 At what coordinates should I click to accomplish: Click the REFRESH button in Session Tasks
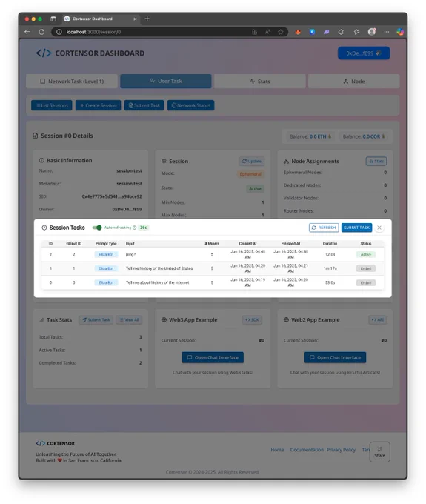(324, 228)
